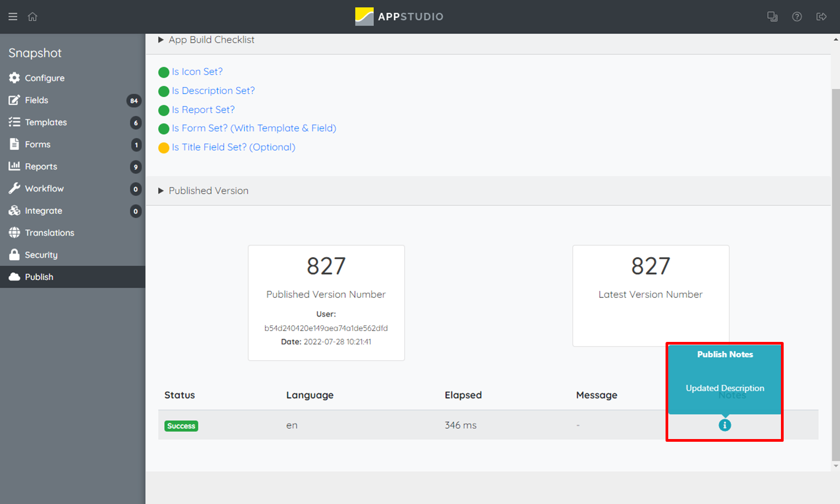Follow the 'Is Report Set?' link
The height and width of the screenshot is (504, 840).
(x=203, y=109)
